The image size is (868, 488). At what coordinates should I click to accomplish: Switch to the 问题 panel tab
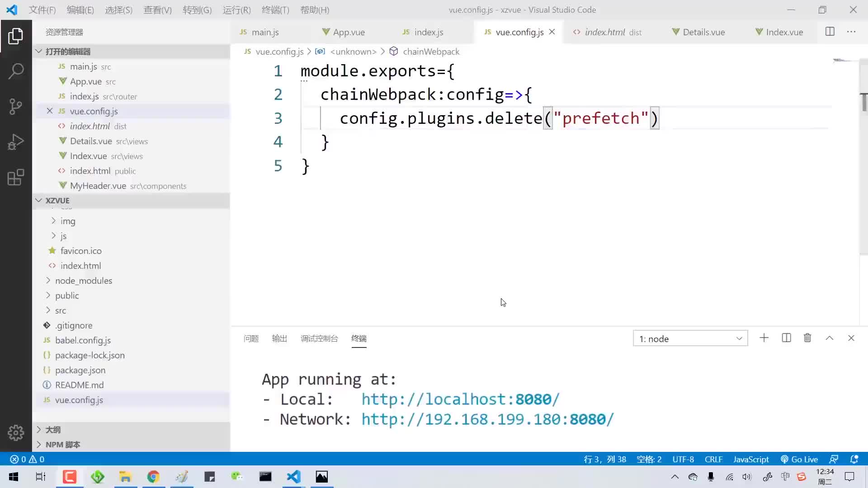tap(251, 338)
